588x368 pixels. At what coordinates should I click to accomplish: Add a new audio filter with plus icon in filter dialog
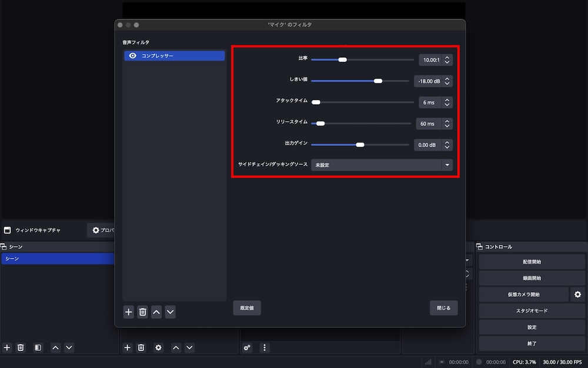pyautogui.click(x=129, y=311)
